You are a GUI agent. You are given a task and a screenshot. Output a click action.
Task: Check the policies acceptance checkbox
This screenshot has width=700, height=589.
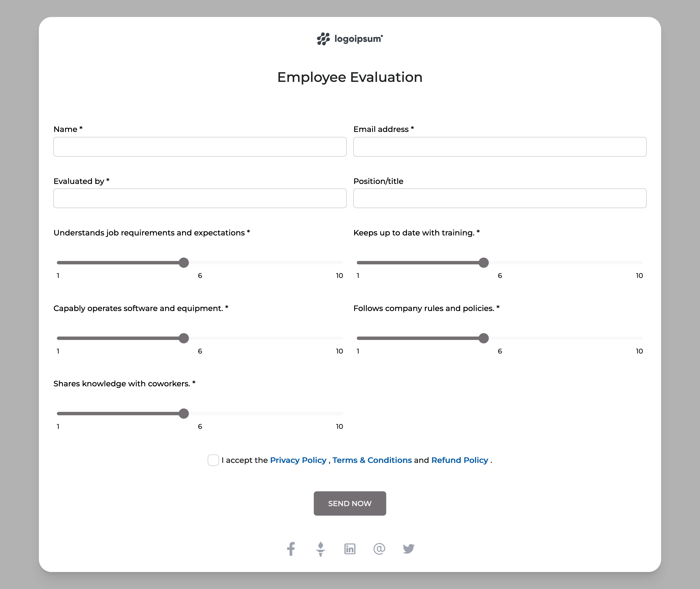[213, 460]
